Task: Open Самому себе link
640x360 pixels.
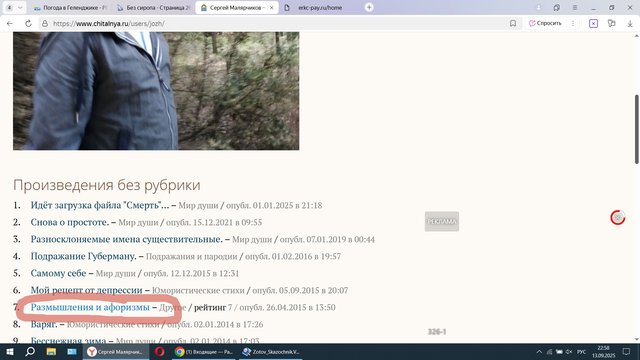Action: (x=58, y=273)
